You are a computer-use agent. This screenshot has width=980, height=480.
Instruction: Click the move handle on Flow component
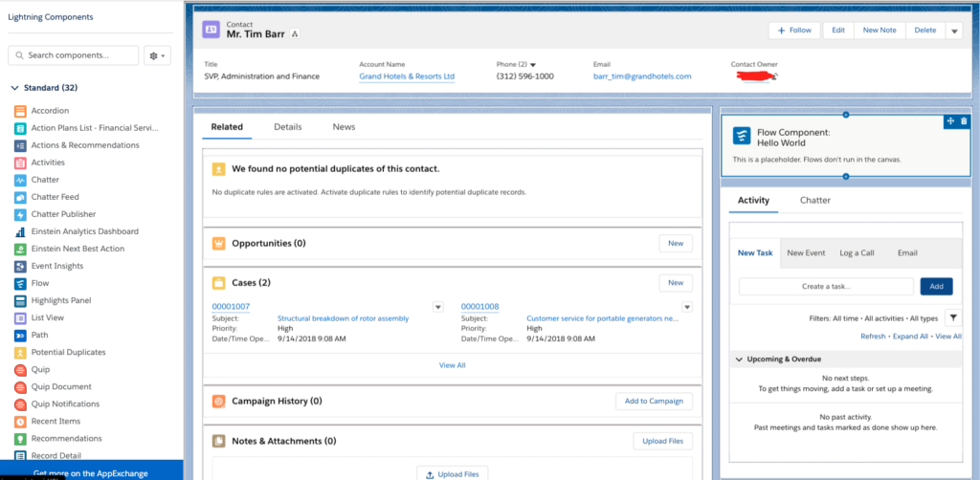[x=950, y=121]
